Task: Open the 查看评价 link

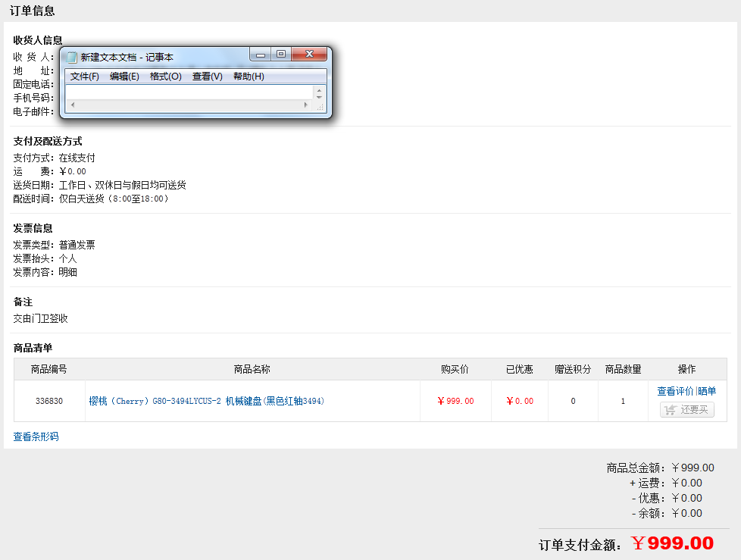Action: (x=675, y=391)
